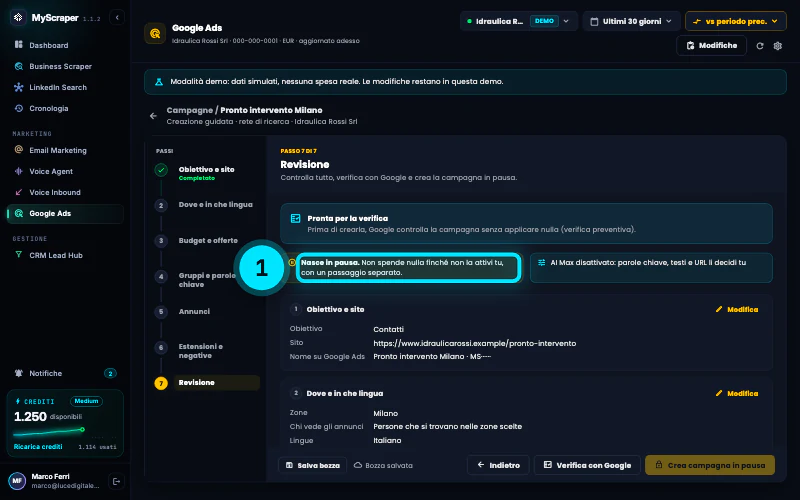The width and height of the screenshot is (800, 500).
Task: Click the demo mode flask icon
Action: 159,82
